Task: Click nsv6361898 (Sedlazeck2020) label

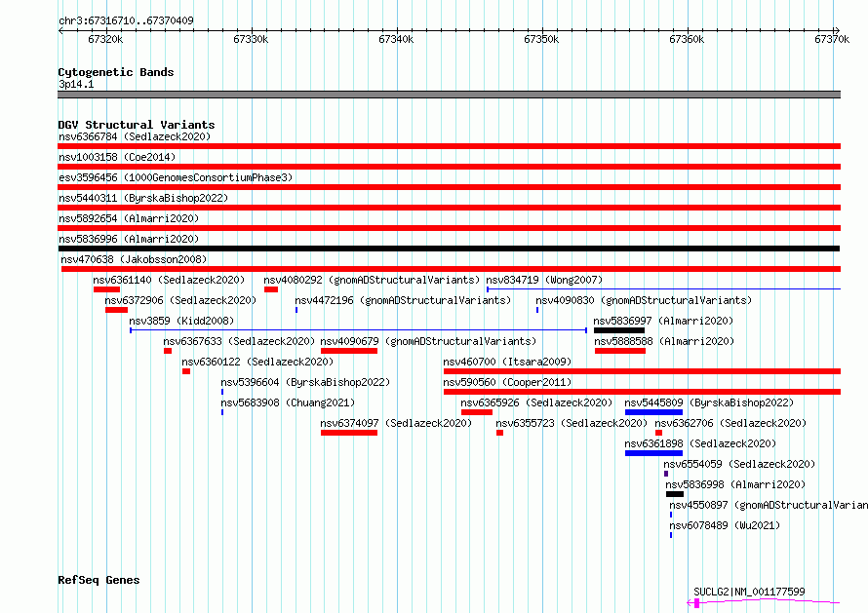Action: pyautogui.click(x=700, y=443)
